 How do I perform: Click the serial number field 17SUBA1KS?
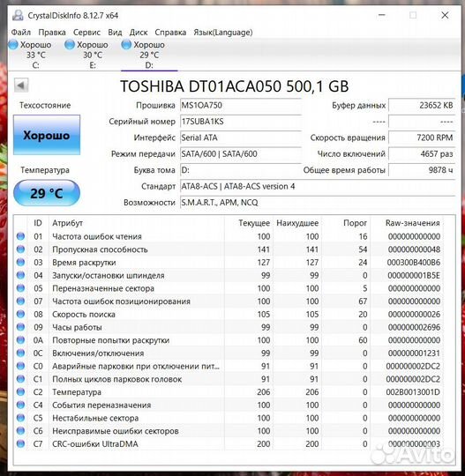[x=240, y=122]
